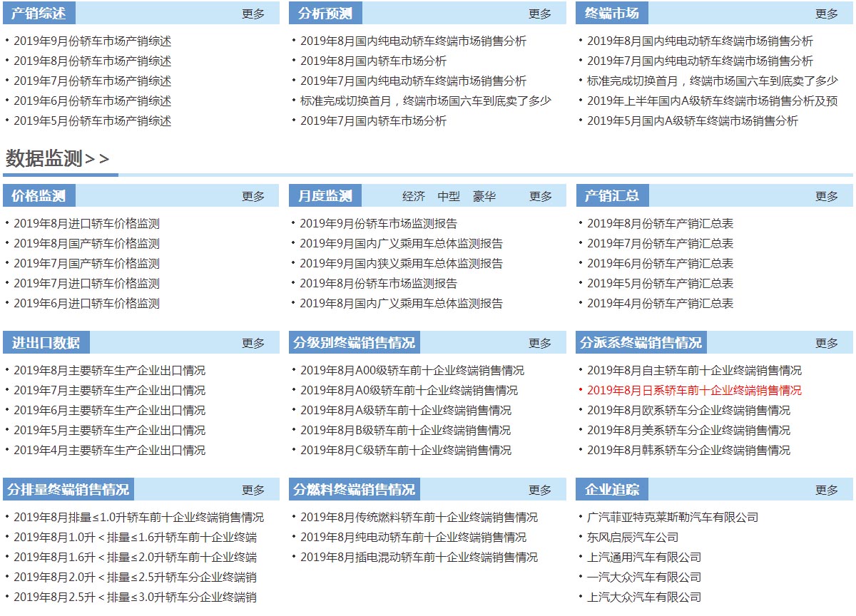Viewport: 856px width, 616px height.
Task: Select the 经济 tab in 月度监测
Action: pyautogui.click(x=413, y=196)
